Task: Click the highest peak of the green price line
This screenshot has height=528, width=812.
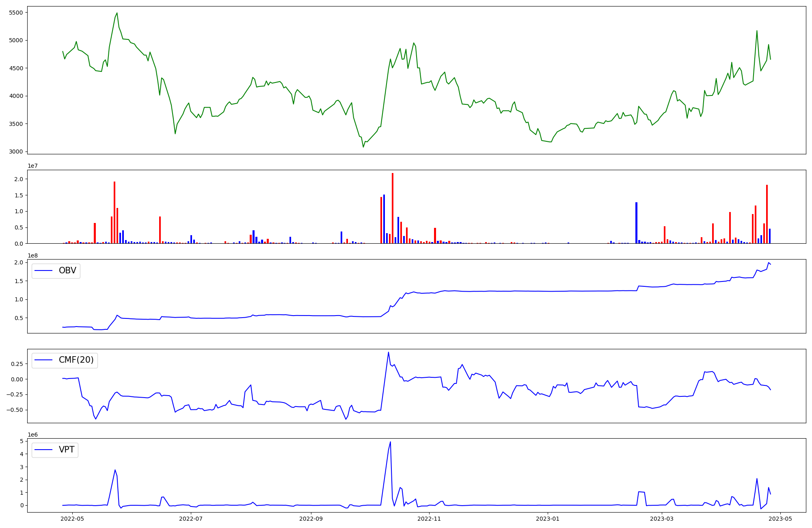Action: coord(117,13)
